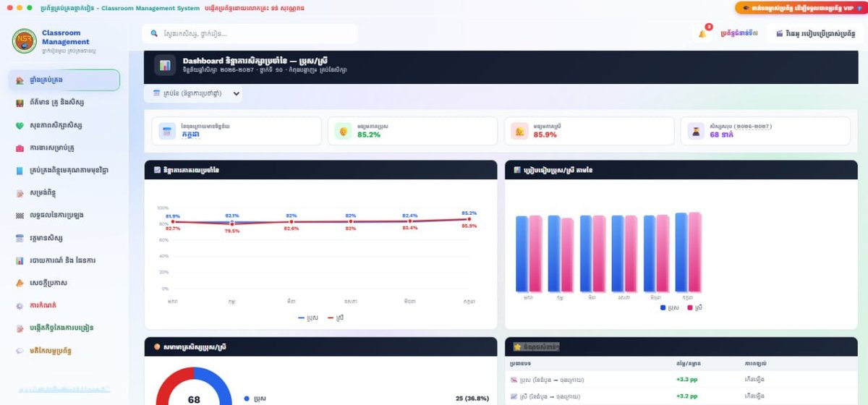Click the +3.3 pp value in the table
868x405 pixels.
(686, 380)
